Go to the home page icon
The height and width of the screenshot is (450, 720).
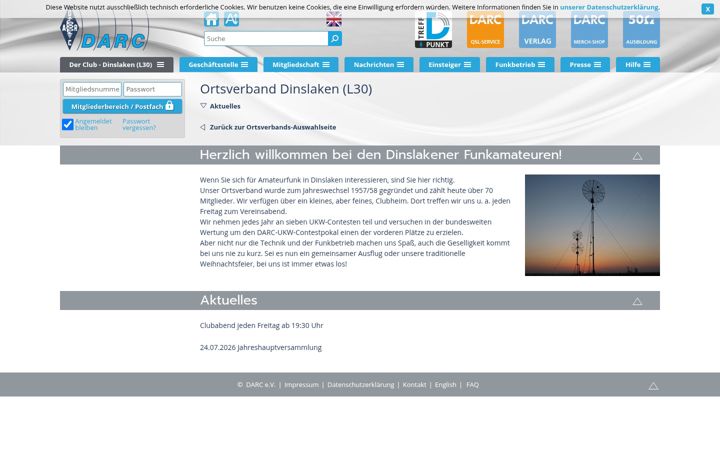coord(211,19)
